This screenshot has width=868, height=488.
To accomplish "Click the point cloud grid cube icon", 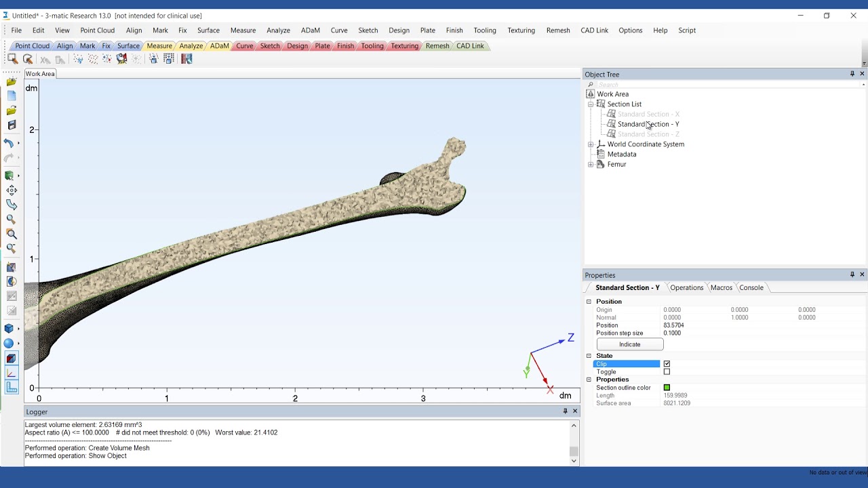I will (x=169, y=59).
